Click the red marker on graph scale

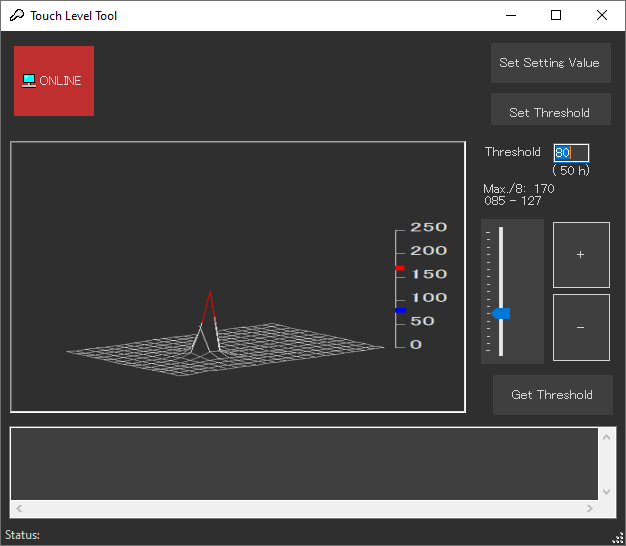pyautogui.click(x=400, y=268)
